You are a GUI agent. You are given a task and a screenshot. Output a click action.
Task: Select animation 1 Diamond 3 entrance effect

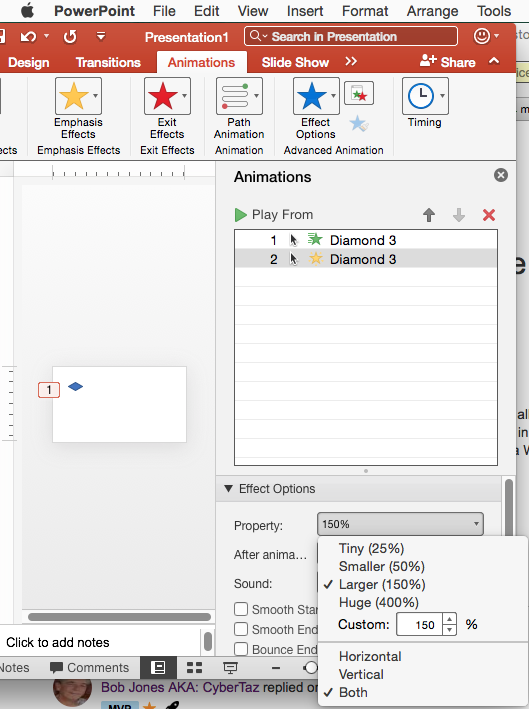(x=366, y=240)
